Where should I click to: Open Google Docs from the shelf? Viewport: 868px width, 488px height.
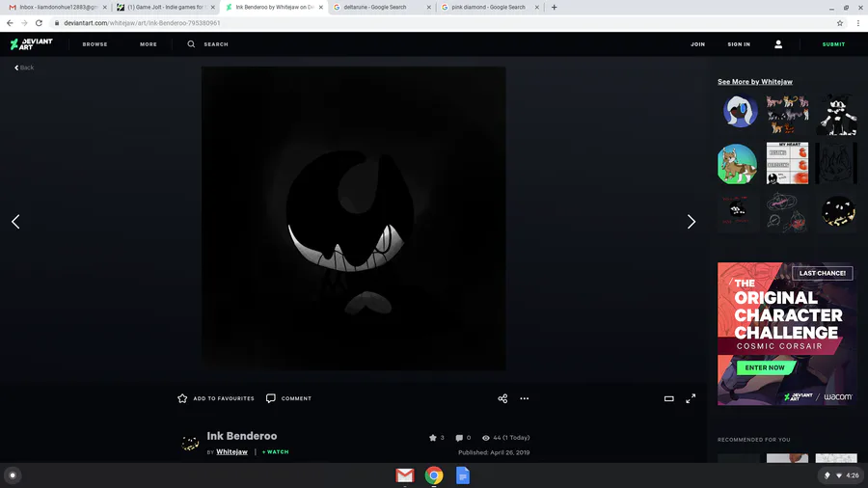(x=463, y=475)
